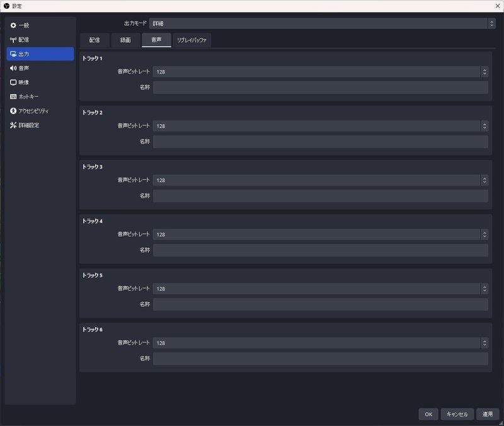
Task: Click the トラック 5 heading text
Action: (x=92, y=275)
